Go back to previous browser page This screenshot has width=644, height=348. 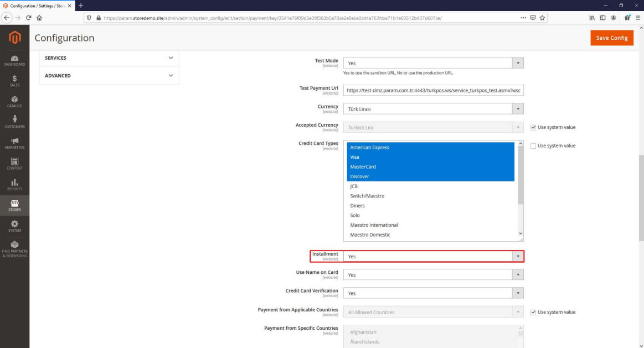tap(7, 18)
